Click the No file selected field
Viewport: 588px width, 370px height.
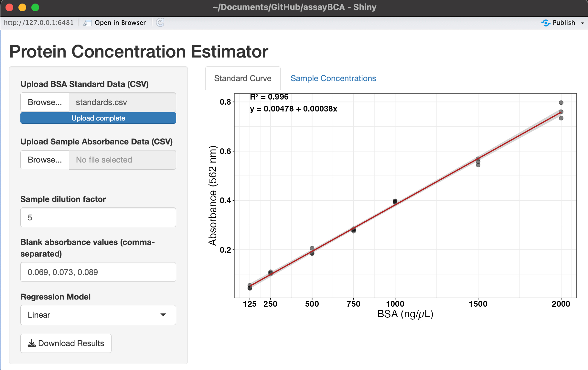pyautogui.click(x=122, y=160)
